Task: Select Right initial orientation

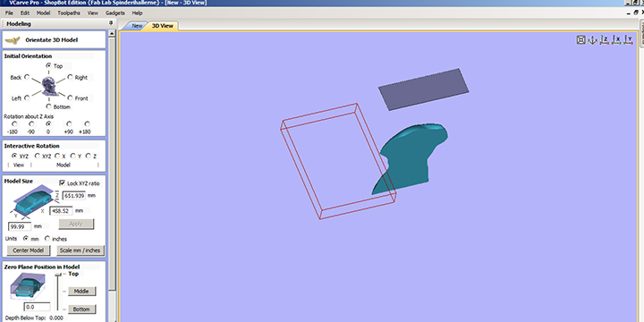Action: point(70,77)
